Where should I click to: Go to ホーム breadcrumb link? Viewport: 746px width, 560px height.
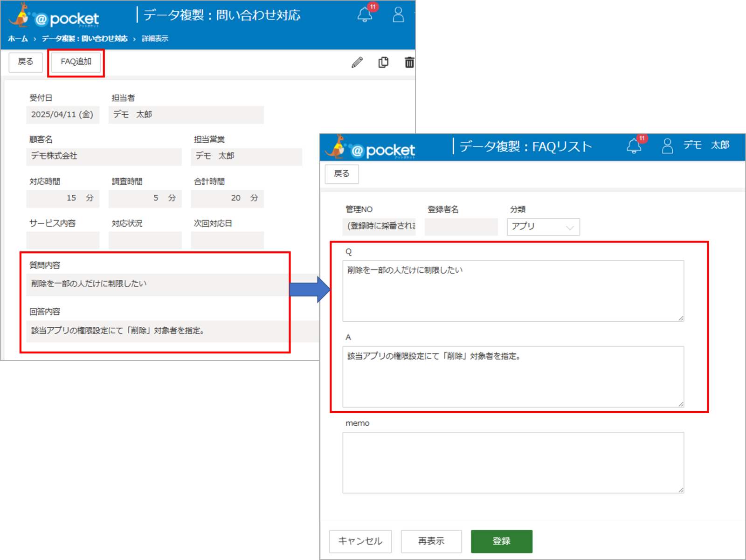[x=18, y=39]
